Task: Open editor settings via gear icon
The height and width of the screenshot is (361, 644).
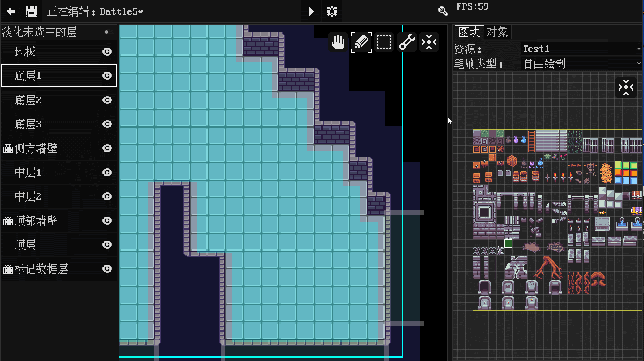Action: tap(332, 11)
